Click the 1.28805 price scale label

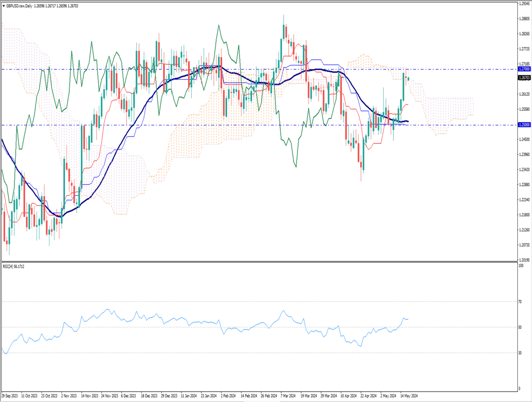pyautogui.click(x=524, y=18)
